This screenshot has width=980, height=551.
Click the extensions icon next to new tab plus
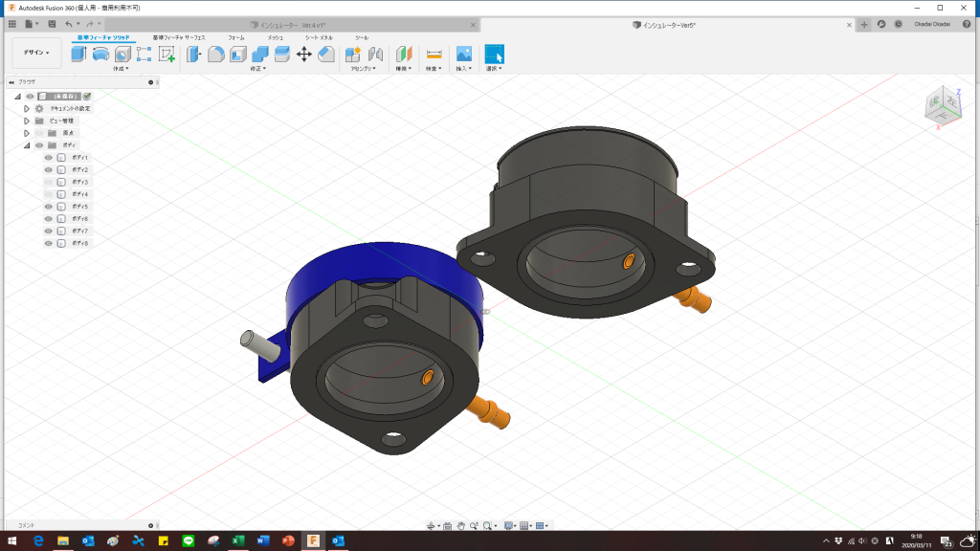pos(881,24)
